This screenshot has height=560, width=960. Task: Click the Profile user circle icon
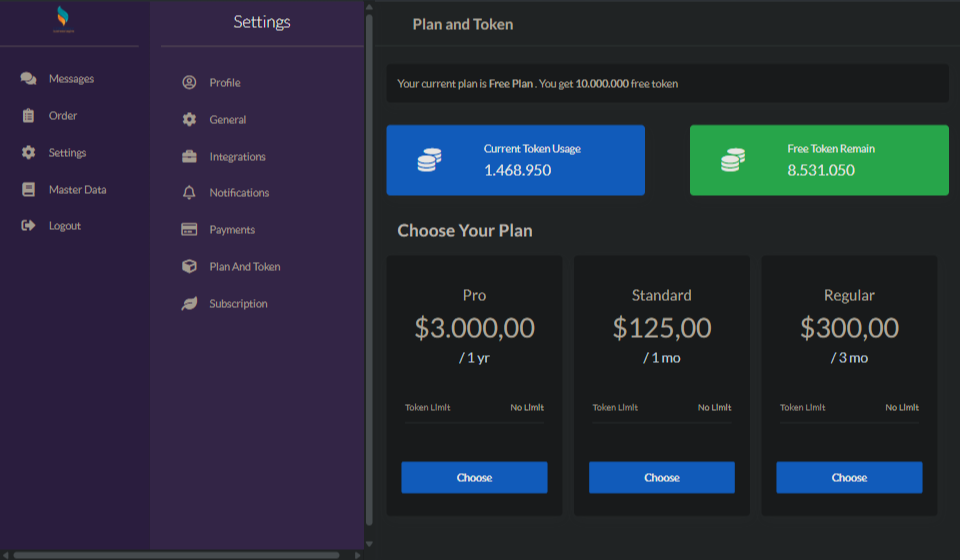(189, 83)
